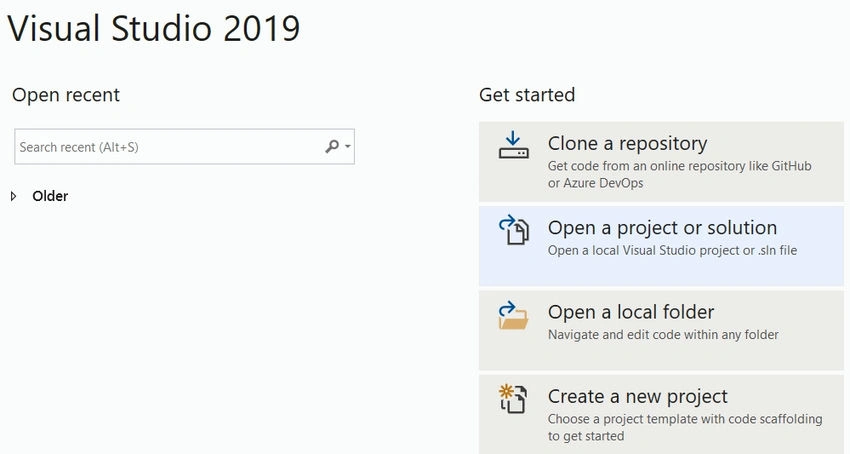Image resolution: width=850 pixels, height=454 pixels.
Task: Click the Get started heading
Action: tap(527, 95)
